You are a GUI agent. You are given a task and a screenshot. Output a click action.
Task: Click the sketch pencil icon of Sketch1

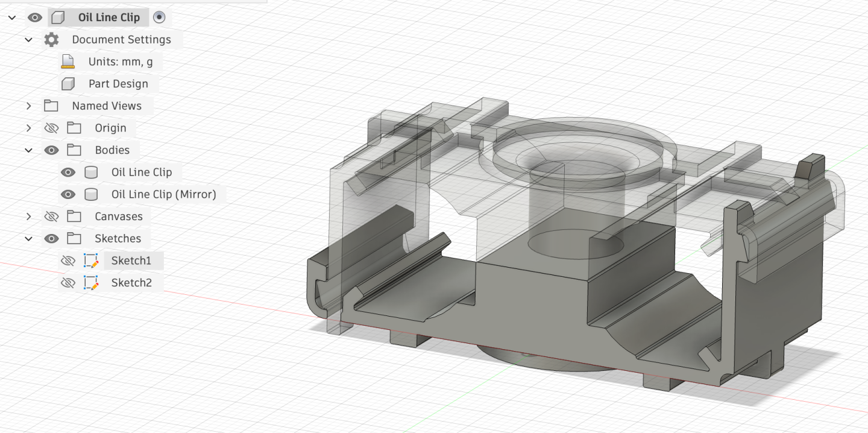[91, 261]
